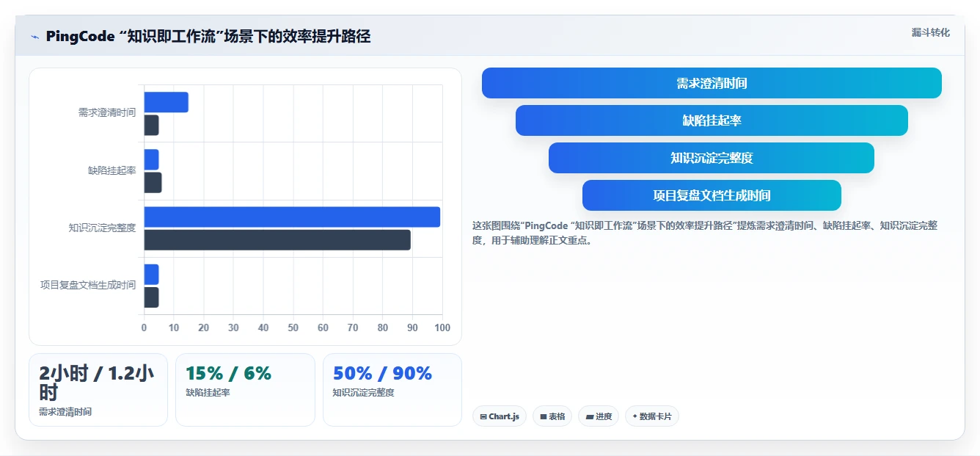
Task: Click the 知识沉淀完整度 funnel stage
Action: tap(712, 158)
